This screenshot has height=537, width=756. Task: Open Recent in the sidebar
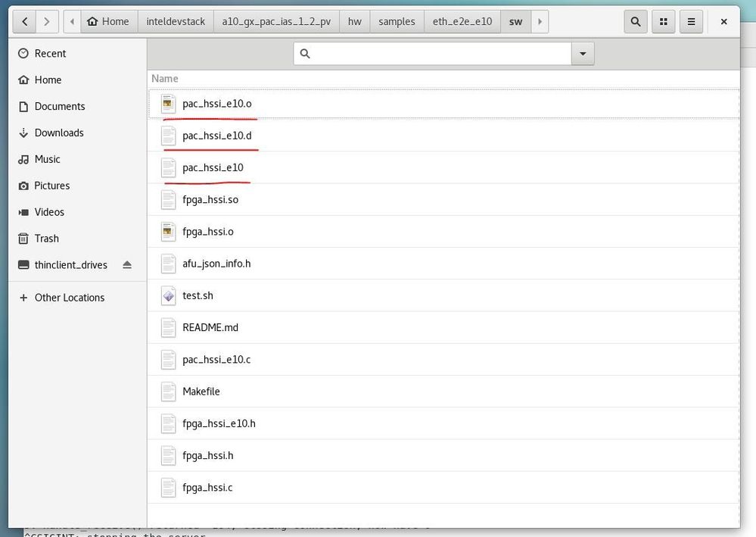(77, 54)
